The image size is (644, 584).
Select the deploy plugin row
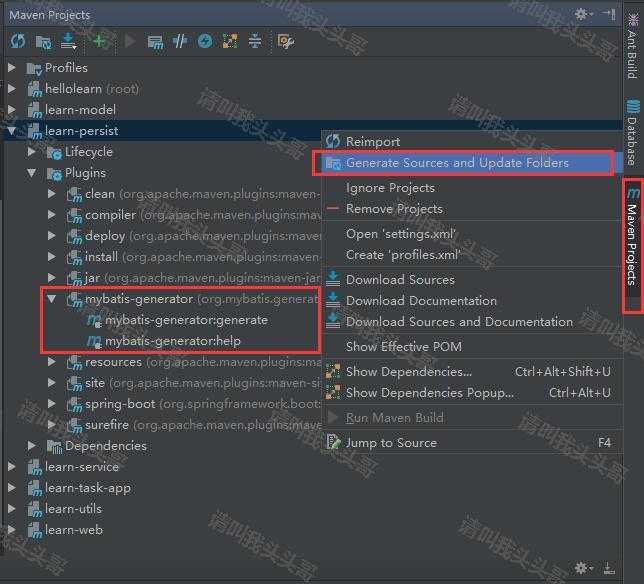click(194, 236)
